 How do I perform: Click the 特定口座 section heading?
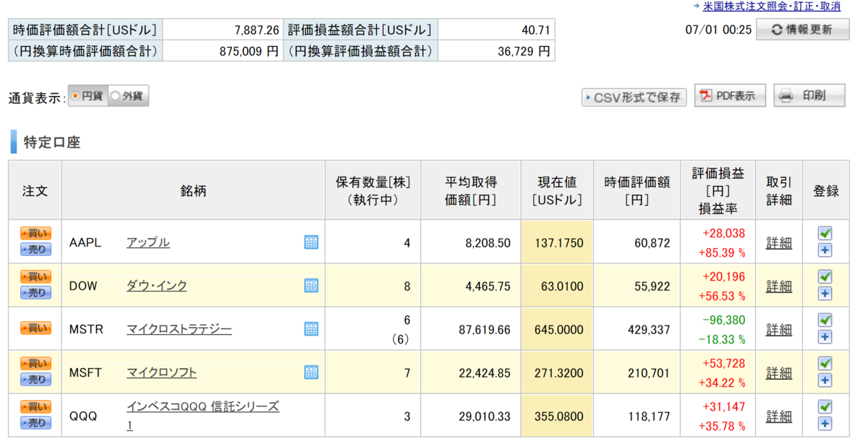(52, 142)
